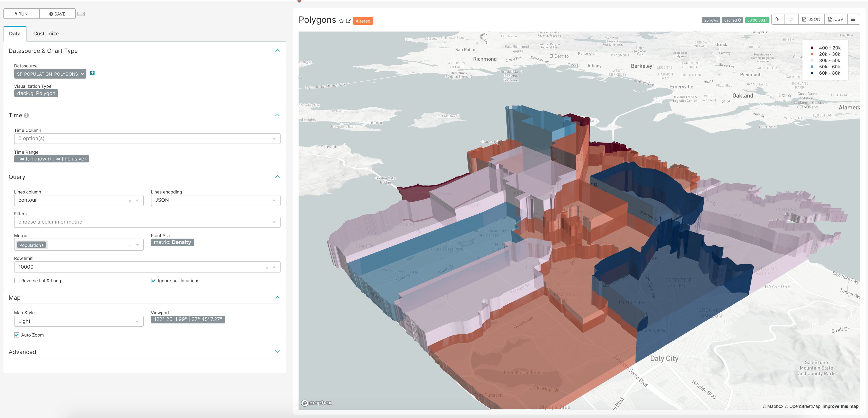Open the Lines encoding dropdown
This screenshot has width=868, height=418.
[x=215, y=200]
